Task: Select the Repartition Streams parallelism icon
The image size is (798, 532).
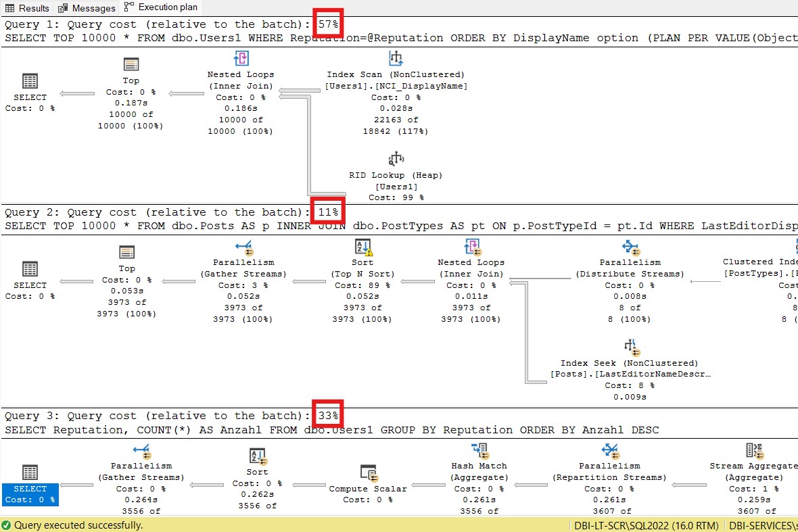Action: [610, 450]
